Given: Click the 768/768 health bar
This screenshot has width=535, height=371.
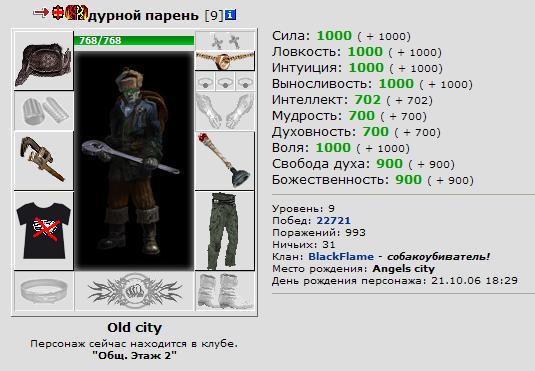Looking at the screenshot, I should coord(134,40).
